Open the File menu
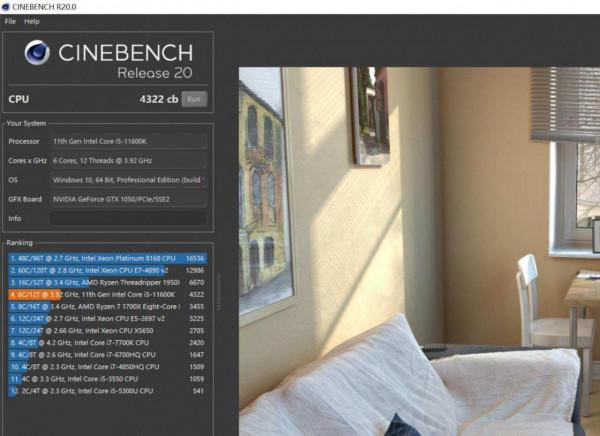 [x=10, y=21]
